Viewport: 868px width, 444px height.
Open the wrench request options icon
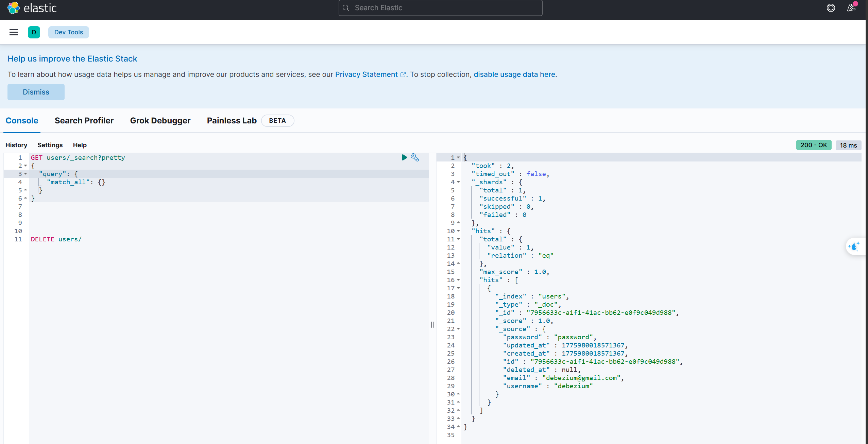[x=415, y=157]
